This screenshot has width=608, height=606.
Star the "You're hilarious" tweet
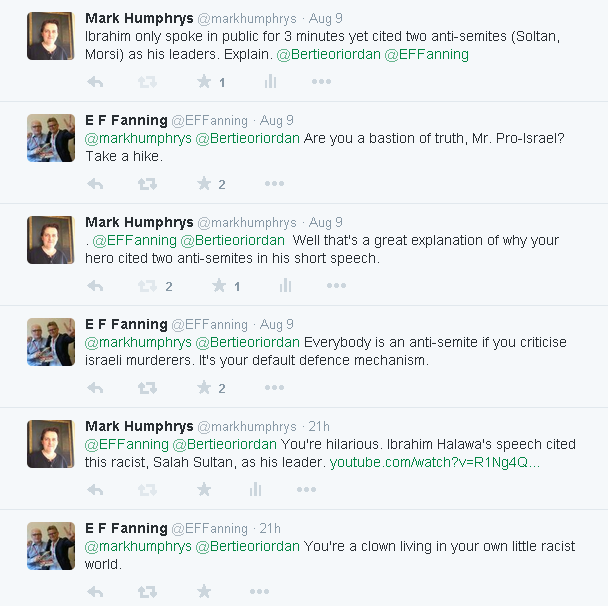(204, 490)
